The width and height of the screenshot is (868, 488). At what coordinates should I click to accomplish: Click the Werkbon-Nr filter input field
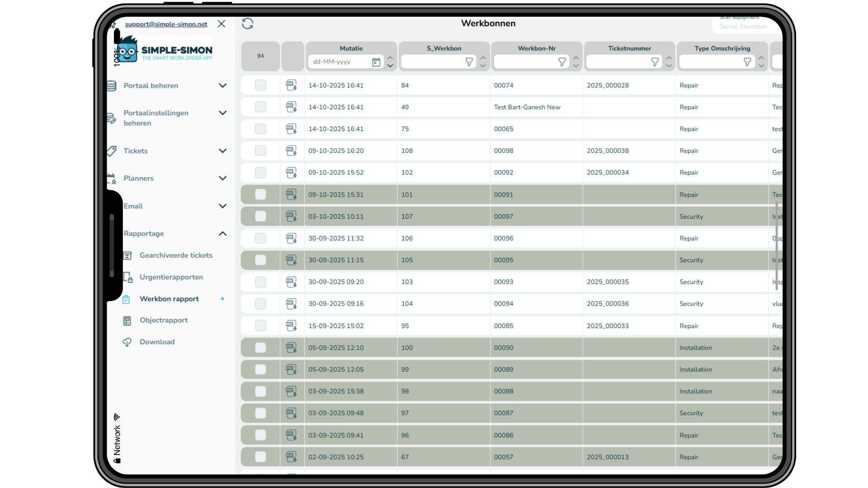[x=524, y=62]
